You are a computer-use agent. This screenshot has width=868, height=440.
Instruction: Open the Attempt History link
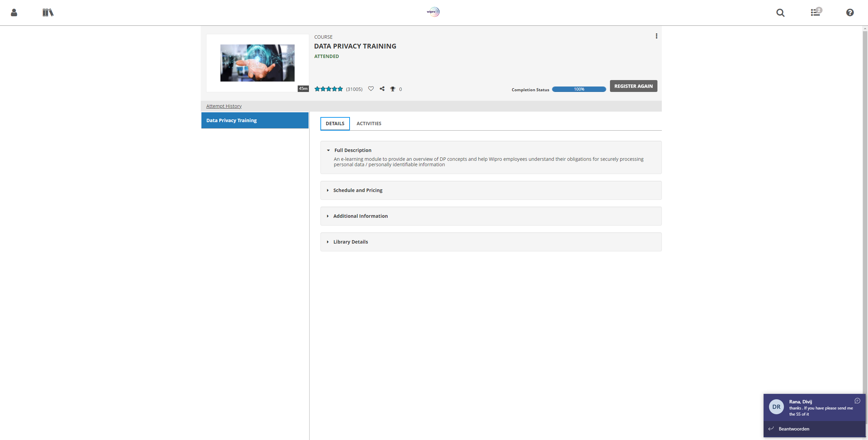[x=224, y=106]
